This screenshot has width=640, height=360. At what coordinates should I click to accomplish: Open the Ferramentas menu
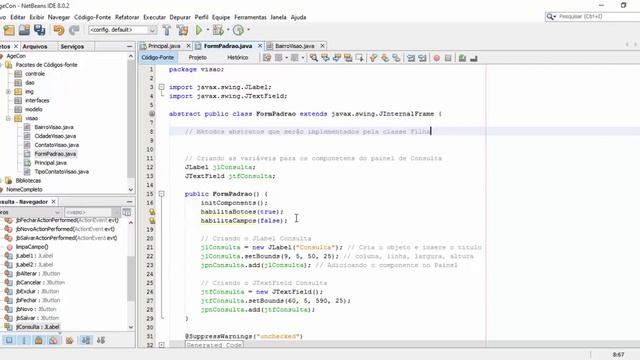pyautogui.click(x=250, y=17)
